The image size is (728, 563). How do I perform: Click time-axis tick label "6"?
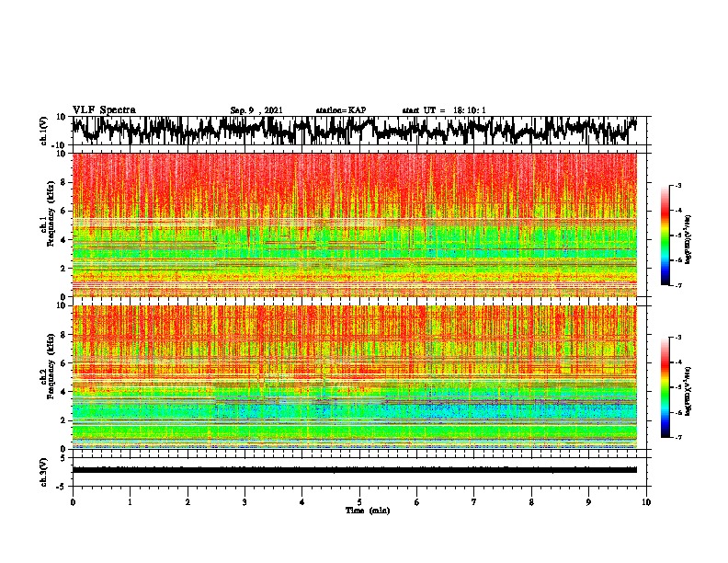416,502
